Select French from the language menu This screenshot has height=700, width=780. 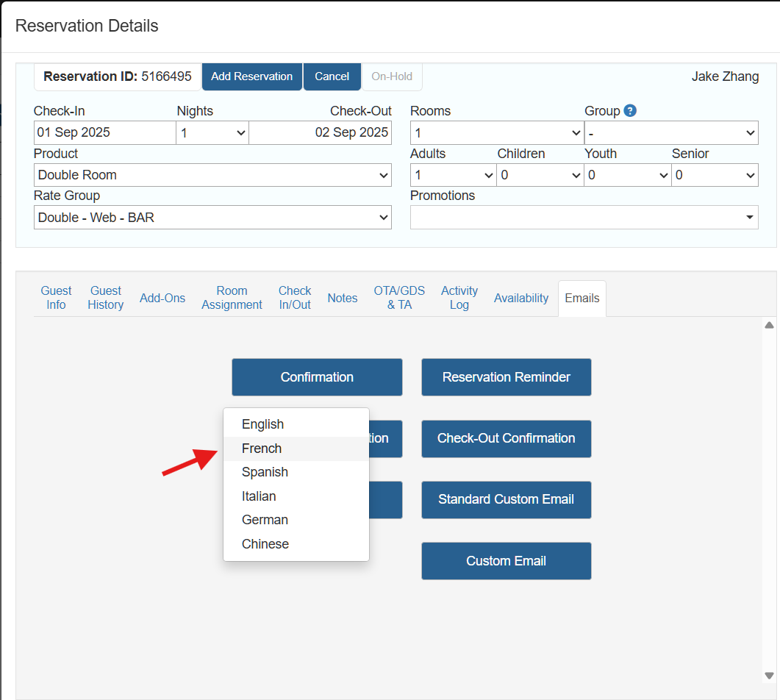tap(262, 449)
